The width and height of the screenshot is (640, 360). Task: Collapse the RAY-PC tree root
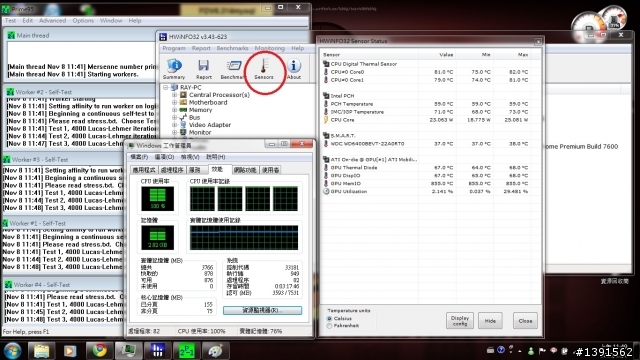(166, 87)
